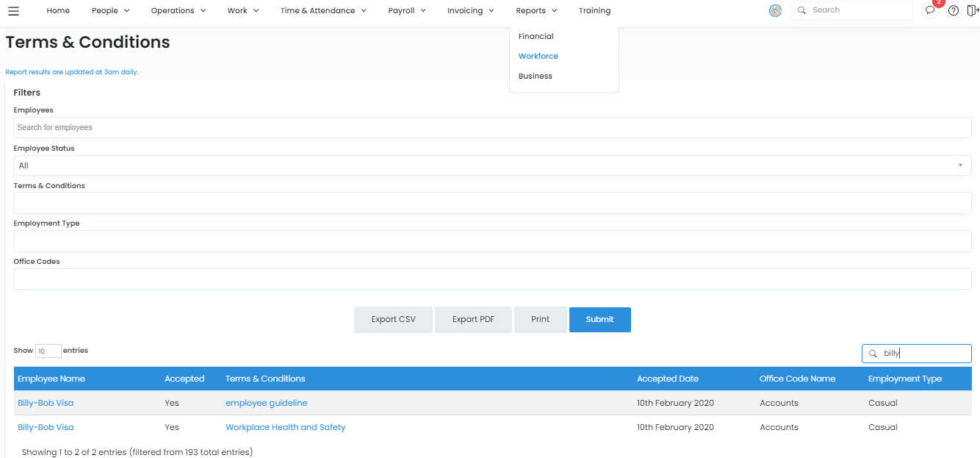
Task: Open the Employee Status dropdown
Action: pos(492,165)
